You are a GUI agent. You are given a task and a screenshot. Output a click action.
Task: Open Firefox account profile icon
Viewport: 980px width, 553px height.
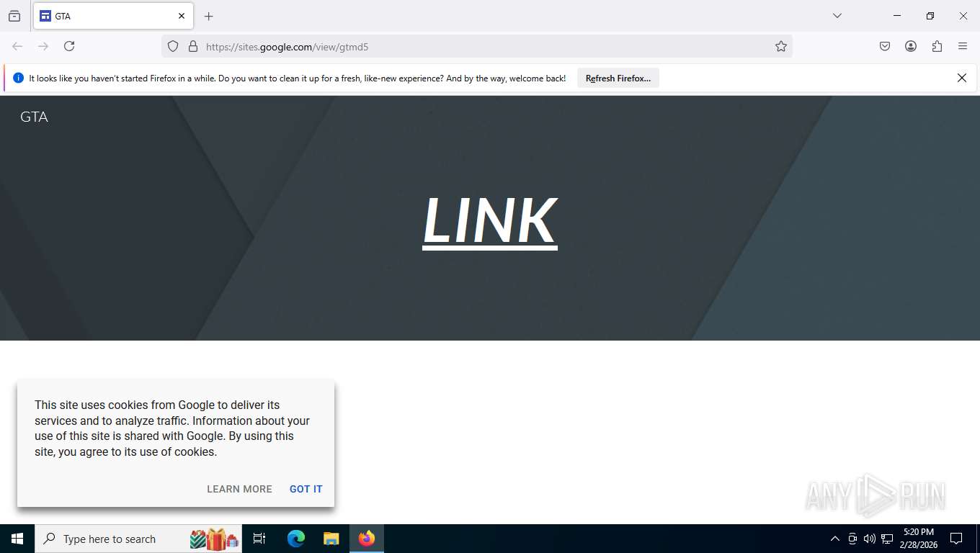coord(911,46)
